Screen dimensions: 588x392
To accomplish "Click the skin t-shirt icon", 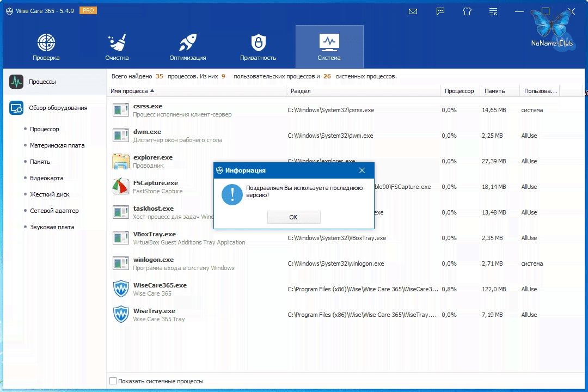I will pos(467,11).
